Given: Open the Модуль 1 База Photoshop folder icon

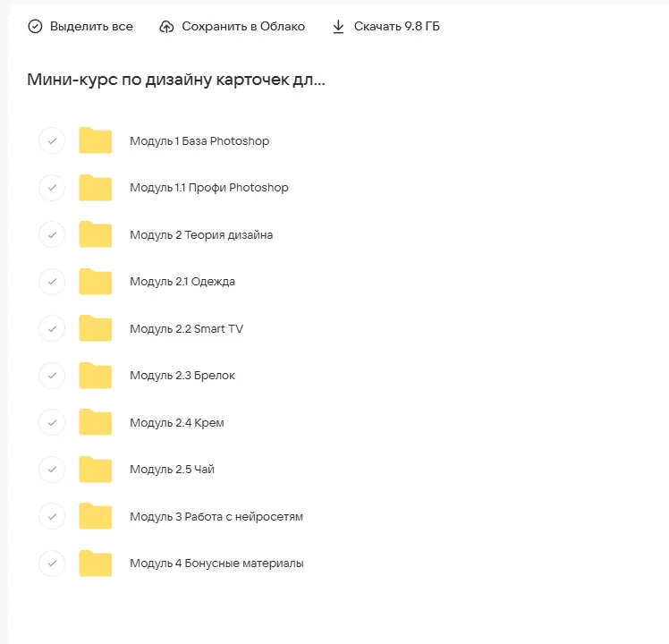Looking at the screenshot, I should point(95,141).
